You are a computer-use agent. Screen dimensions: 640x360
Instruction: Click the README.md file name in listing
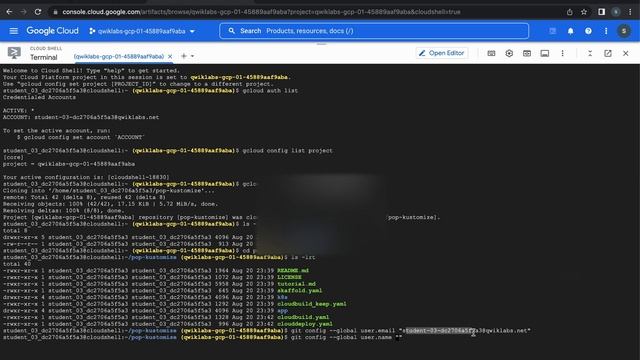tap(293, 271)
